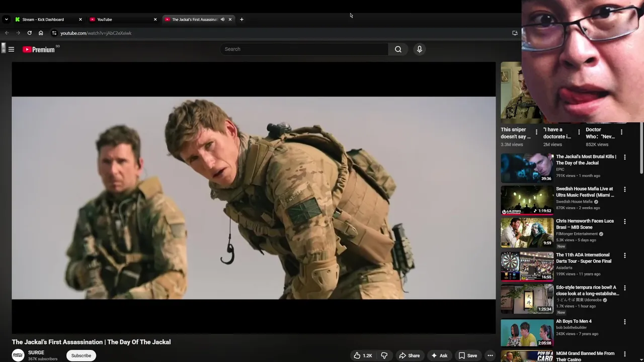Click the address bar URL

point(96,33)
